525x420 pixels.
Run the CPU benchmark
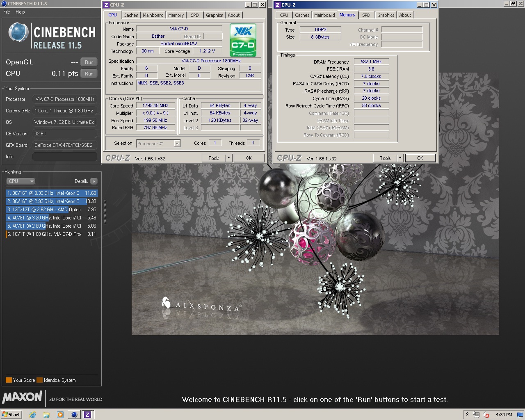89,74
